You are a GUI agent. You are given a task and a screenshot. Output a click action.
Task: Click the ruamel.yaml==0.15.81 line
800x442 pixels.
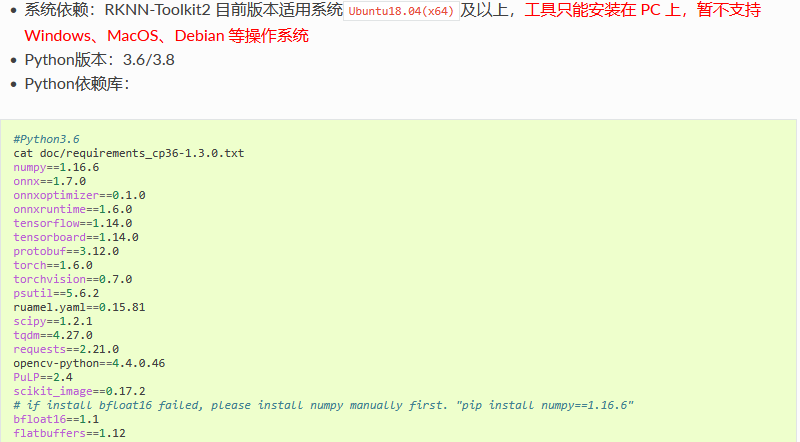pyautogui.click(x=79, y=307)
